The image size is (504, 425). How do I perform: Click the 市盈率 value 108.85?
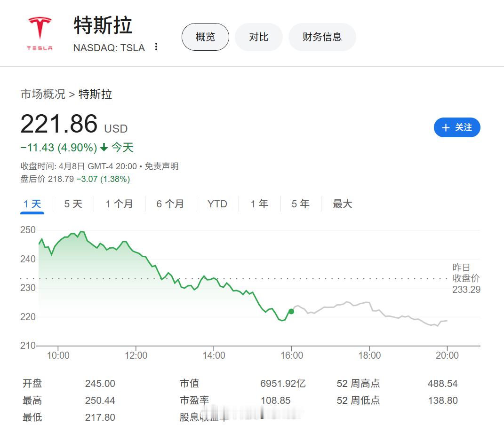pos(275,401)
